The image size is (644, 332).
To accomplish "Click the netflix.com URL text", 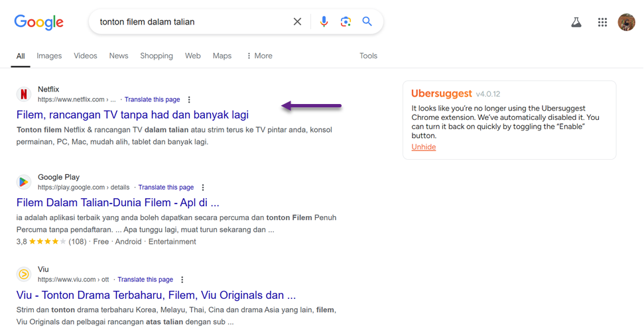I will tap(77, 99).
